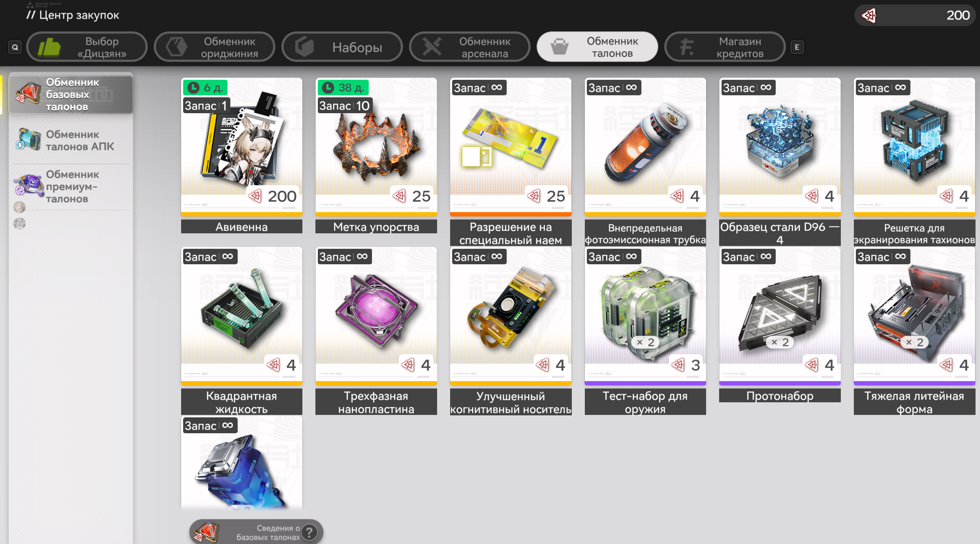This screenshot has height=544, width=980.
Task: Open the Обменник ориджиния tab
Action: (x=214, y=47)
